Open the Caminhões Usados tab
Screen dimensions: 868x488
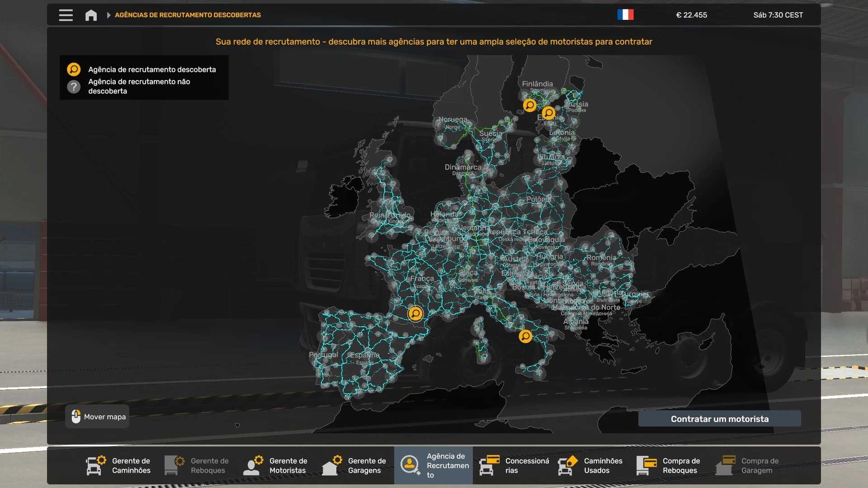[x=591, y=465]
